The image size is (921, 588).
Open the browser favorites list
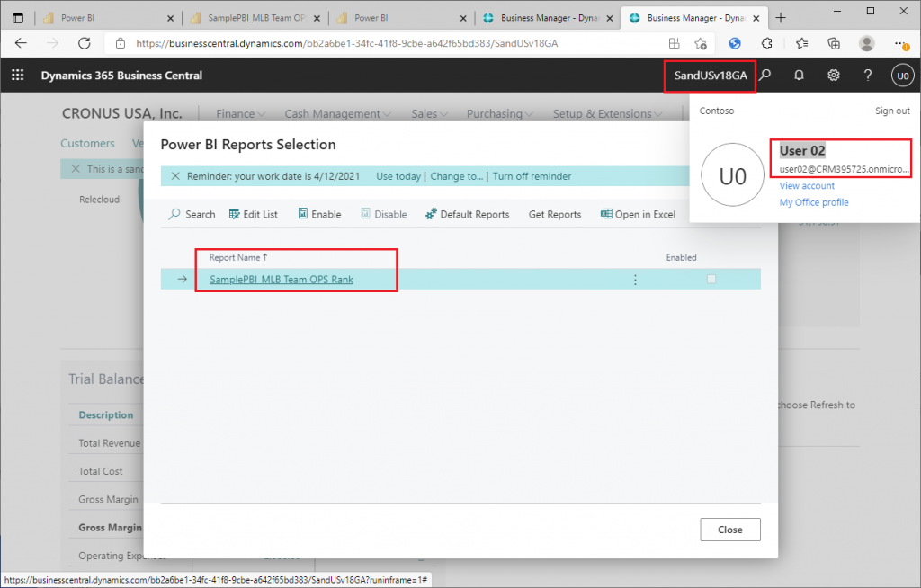[x=801, y=43]
